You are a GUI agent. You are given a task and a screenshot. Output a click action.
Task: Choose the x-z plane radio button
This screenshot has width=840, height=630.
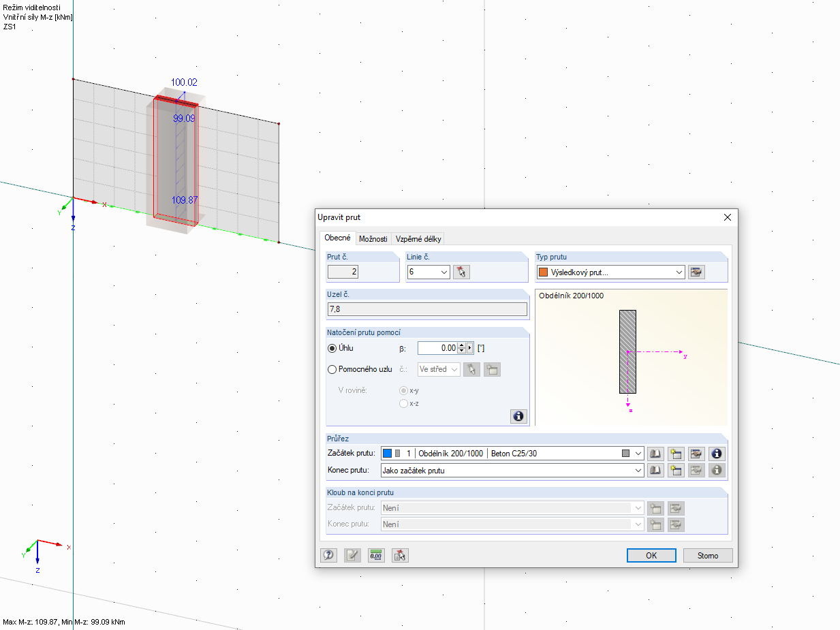(x=403, y=403)
